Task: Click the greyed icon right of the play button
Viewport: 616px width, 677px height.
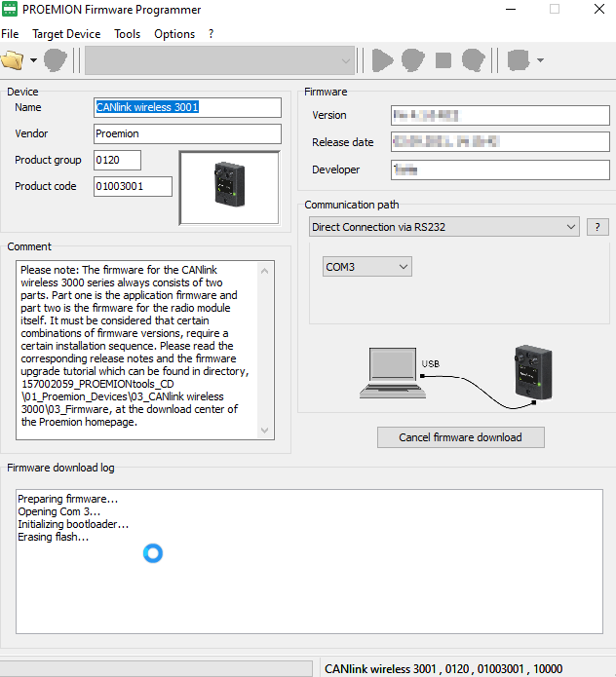Action: 412,60
